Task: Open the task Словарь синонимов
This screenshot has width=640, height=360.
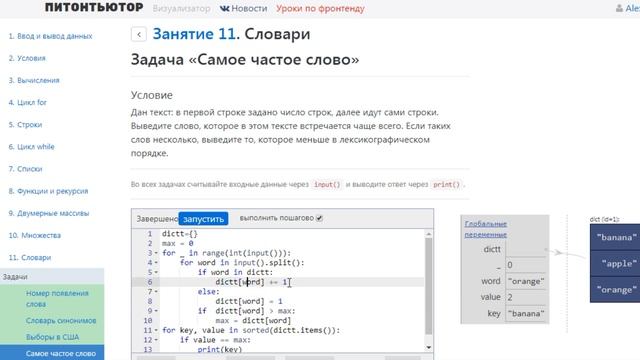Action: coord(61,321)
